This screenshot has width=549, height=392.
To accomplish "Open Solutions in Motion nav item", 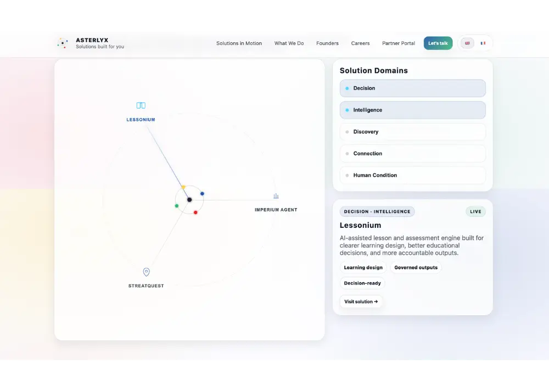I will click(x=239, y=43).
